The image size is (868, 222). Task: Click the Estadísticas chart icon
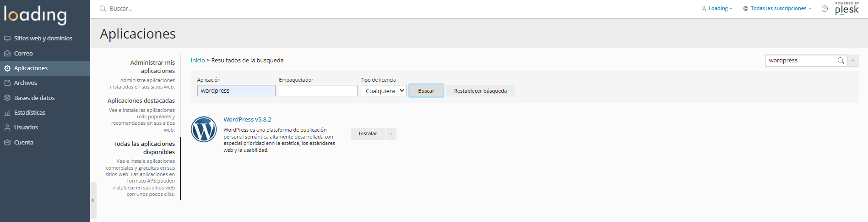tap(7, 113)
